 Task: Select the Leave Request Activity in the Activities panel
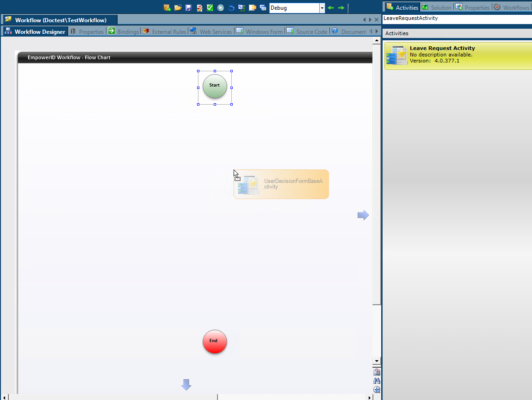tap(456, 56)
